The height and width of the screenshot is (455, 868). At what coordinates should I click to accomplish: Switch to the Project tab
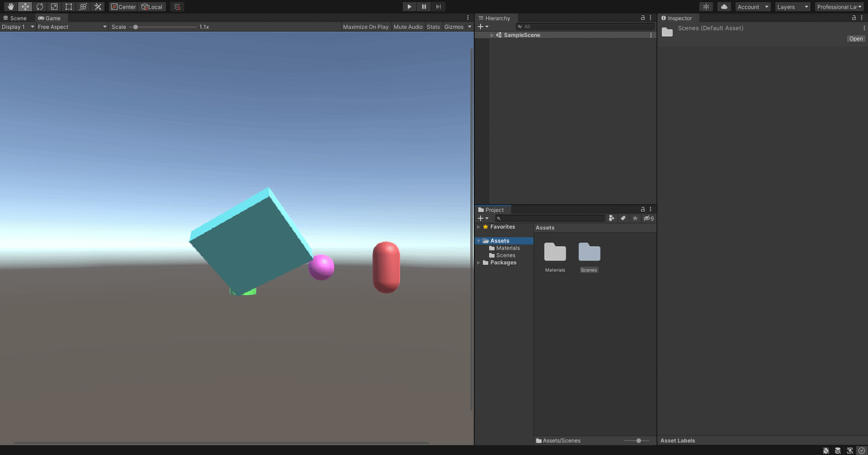click(493, 209)
